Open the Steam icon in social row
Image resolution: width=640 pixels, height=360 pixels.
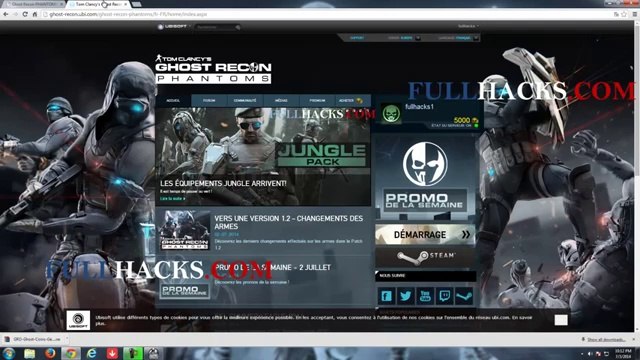[x=464, y=296]
